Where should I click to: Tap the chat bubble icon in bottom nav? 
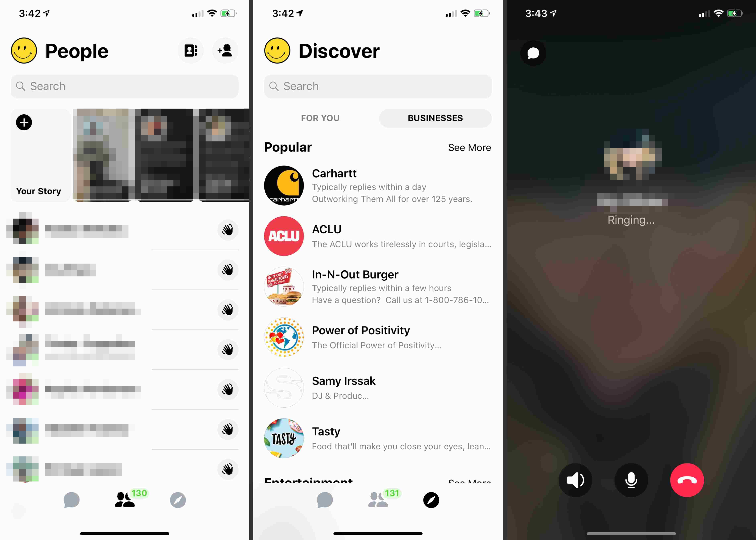click(x=71, y=499)
